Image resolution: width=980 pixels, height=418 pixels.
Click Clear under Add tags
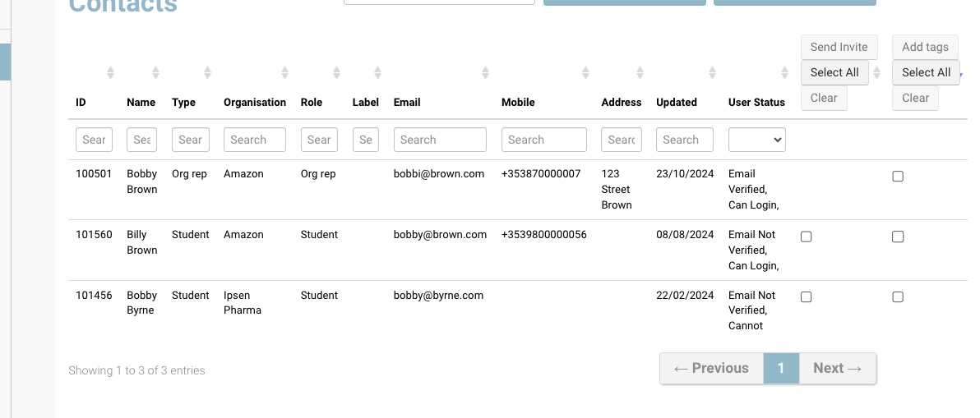point(915,98)
